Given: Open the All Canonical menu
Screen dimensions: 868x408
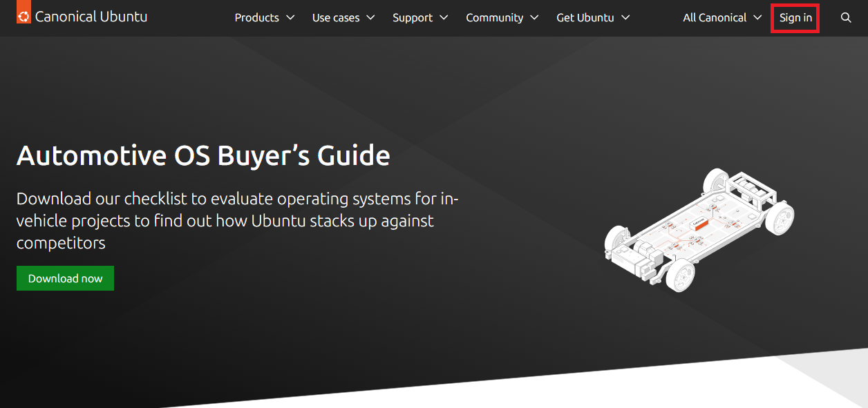Looking at the screenshot, I should 722,18.
